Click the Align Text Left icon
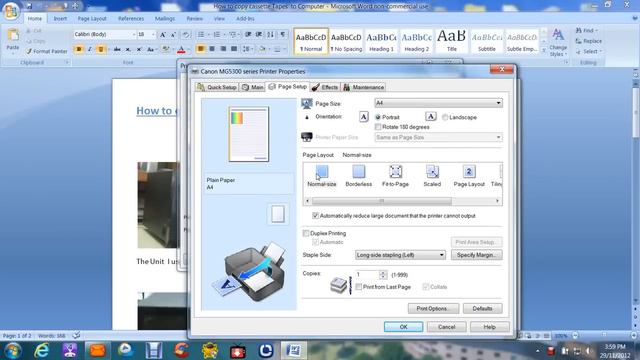This screenshot has height=360, width=640. 200,49
